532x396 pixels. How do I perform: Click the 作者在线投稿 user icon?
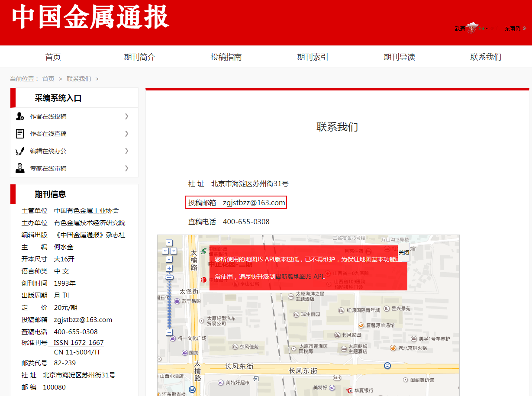click(20, 116)
